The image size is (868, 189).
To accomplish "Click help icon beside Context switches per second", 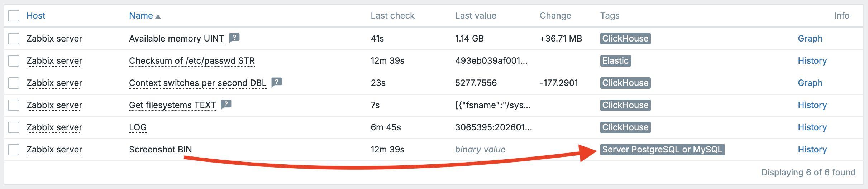I will (276, 82).
